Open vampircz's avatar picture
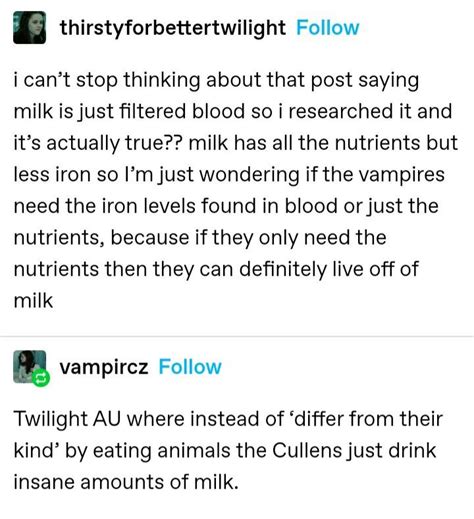This screenshot has width=474, height=519. [29, 367]
